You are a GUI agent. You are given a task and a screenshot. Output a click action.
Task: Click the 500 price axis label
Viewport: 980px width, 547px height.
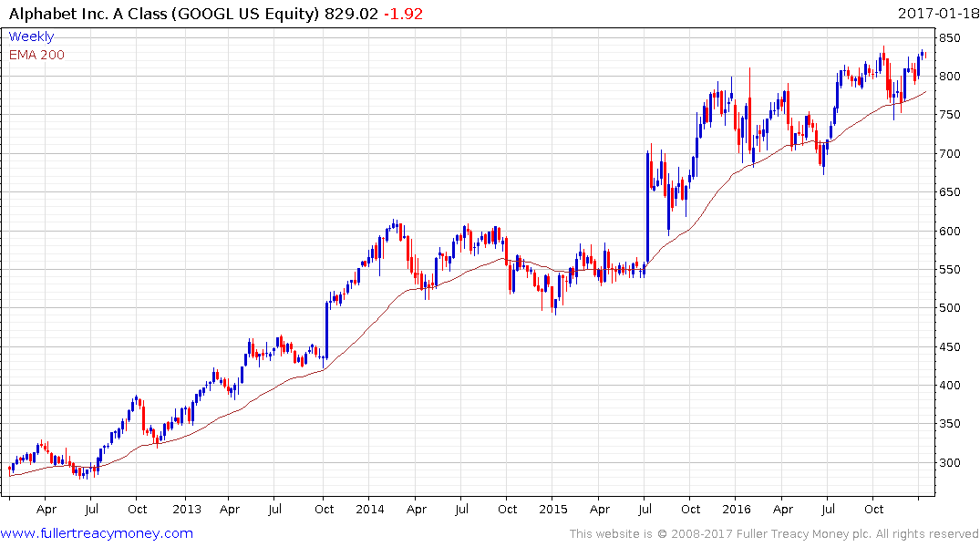pos(949,308)
